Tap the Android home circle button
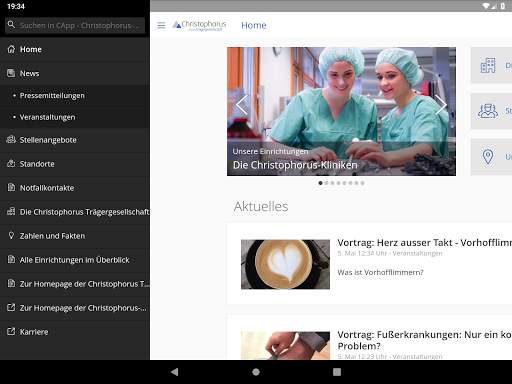This screenshot has height=384, width=512. [256, 372]
